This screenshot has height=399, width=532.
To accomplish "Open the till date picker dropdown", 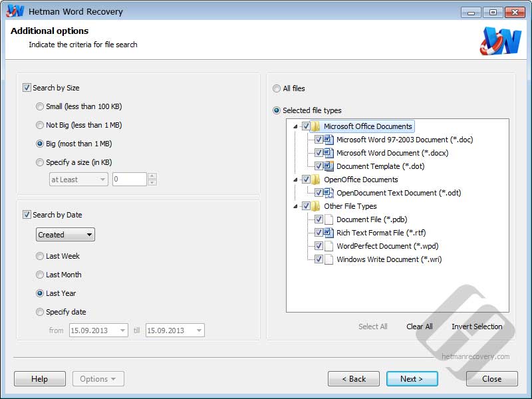I will click(199, 330).
